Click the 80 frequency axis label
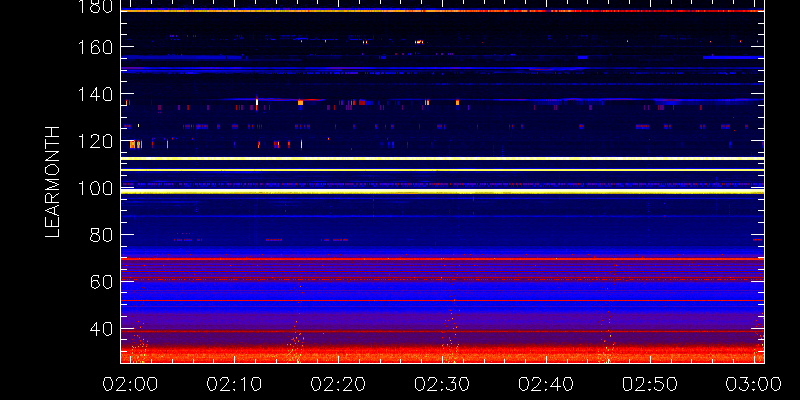The width and height of the screenshot is (800, 400). [x=102, y=236]
